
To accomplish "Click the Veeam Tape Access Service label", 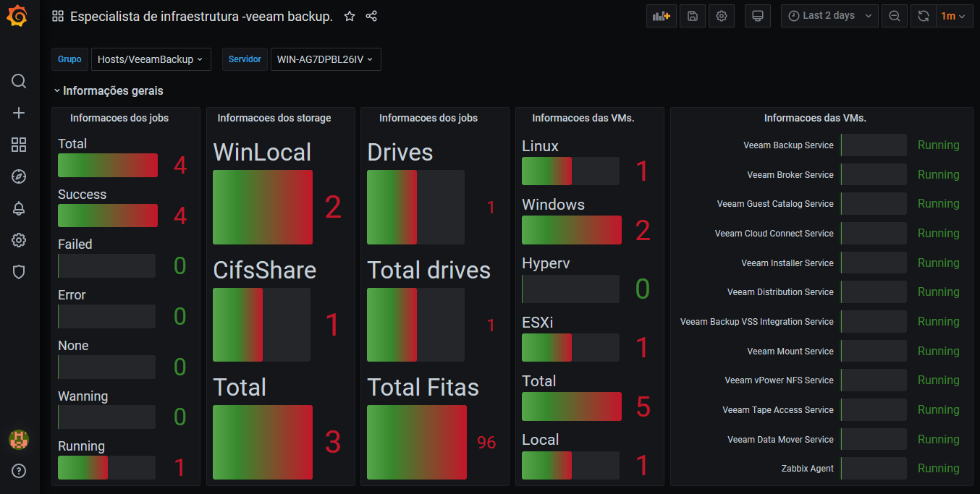I will [x=778, y=410].
